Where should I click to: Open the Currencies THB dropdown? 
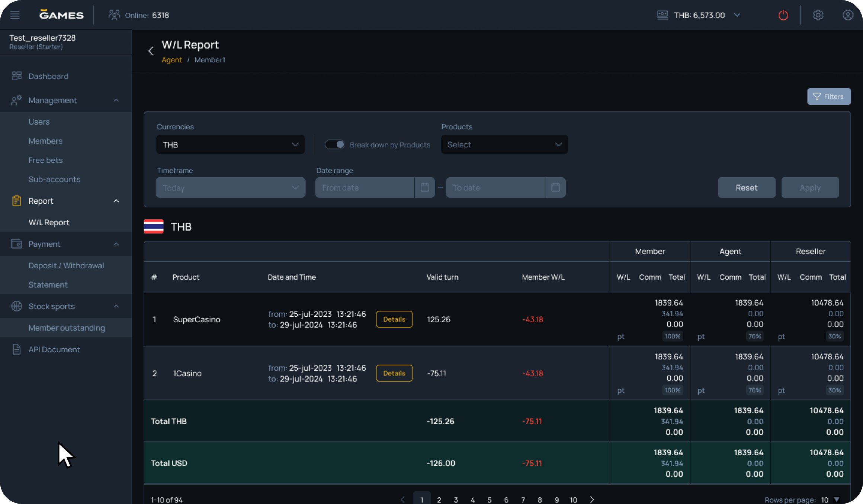pos(230,145)
